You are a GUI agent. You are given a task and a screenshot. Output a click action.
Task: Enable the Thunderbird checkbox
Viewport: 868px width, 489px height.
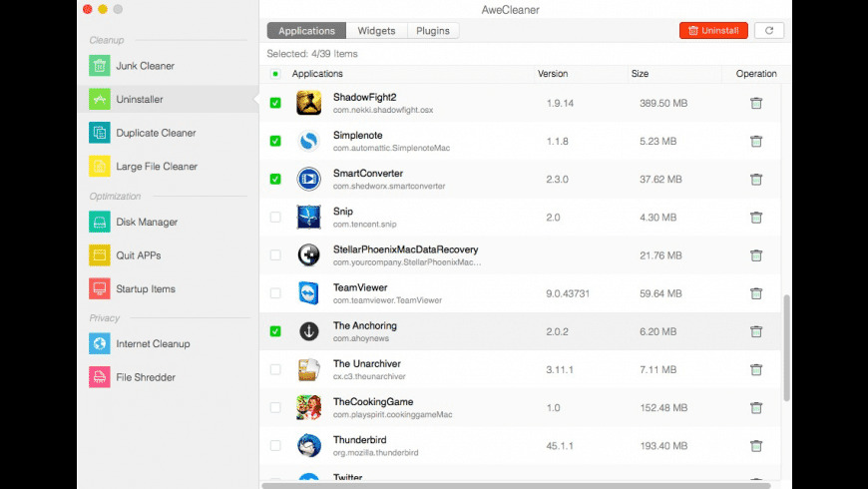[x=275, y=446]
